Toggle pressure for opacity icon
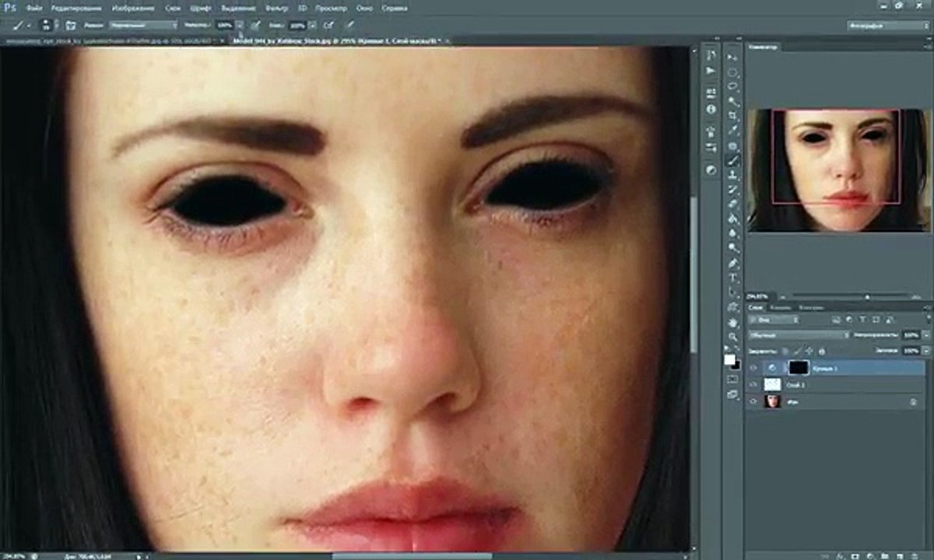The image size is (934, 560). (256, 26)
